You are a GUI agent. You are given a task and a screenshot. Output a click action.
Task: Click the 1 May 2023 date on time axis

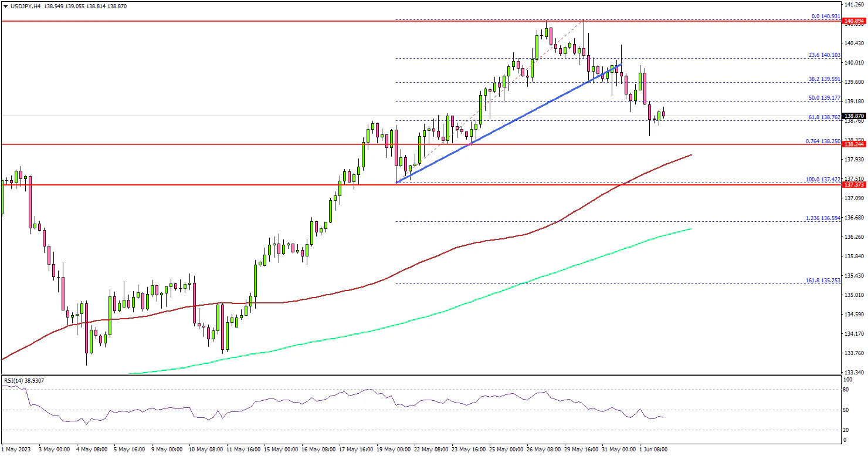click(18, 450)
